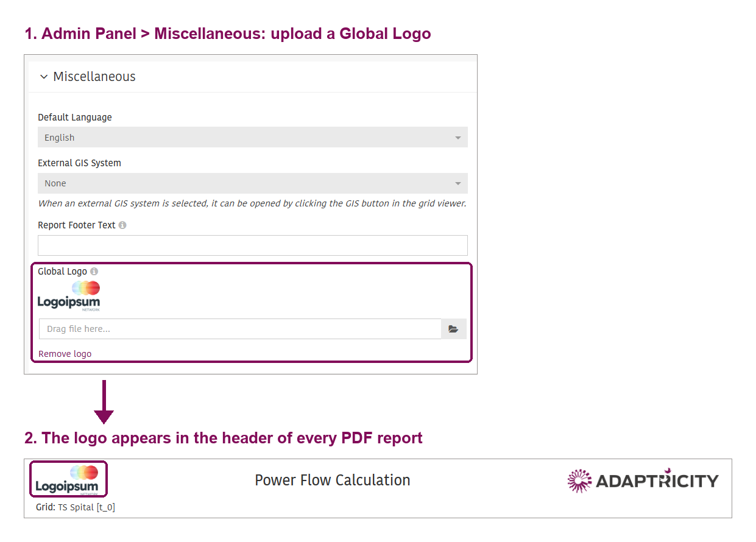Click the Global Logo info icon

tap(94, 272)
